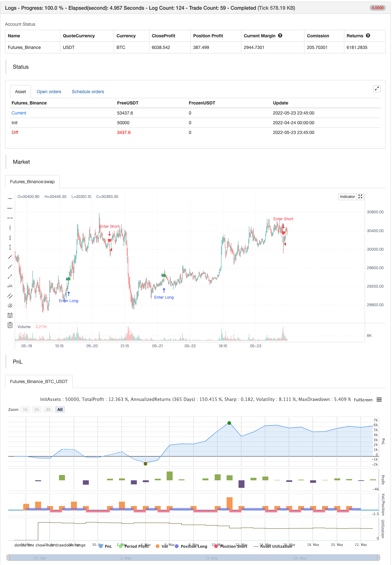392x565 pixels.
Task: Select the price channel lines tool
Action: (x=10, y=306)
